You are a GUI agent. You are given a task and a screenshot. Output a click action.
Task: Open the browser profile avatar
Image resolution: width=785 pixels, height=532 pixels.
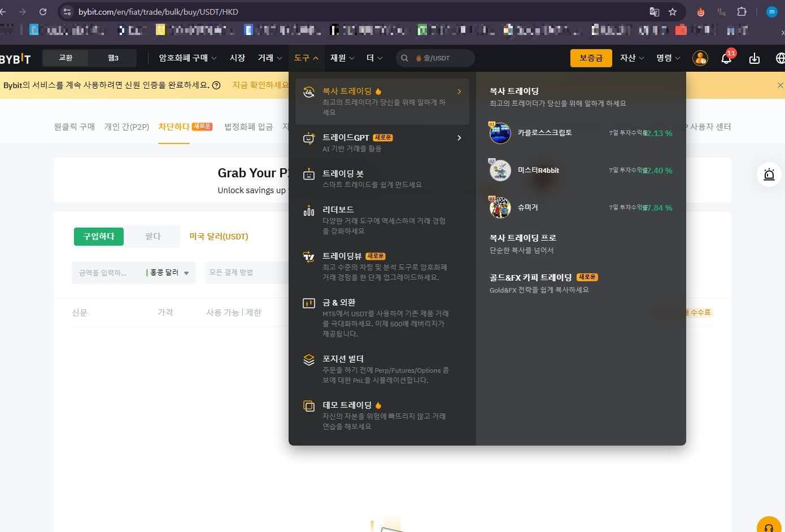(x=771, y=12)
